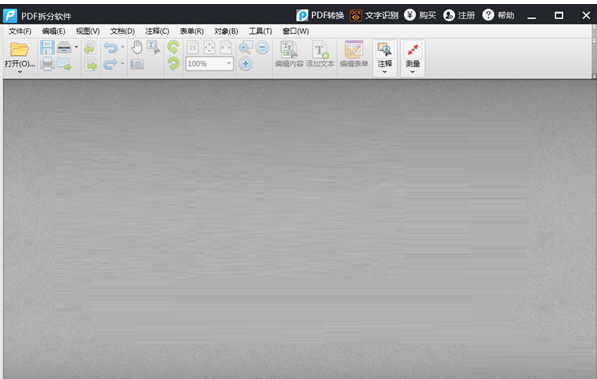This screenshot has height=379, width=597.
Task: Click the floppy disk save icon
Action: [47, 48]
